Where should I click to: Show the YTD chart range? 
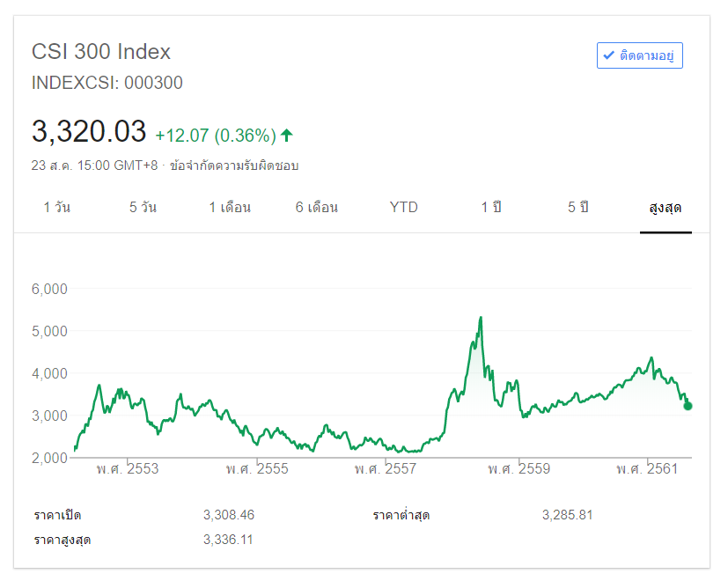(x=403, y=208)
